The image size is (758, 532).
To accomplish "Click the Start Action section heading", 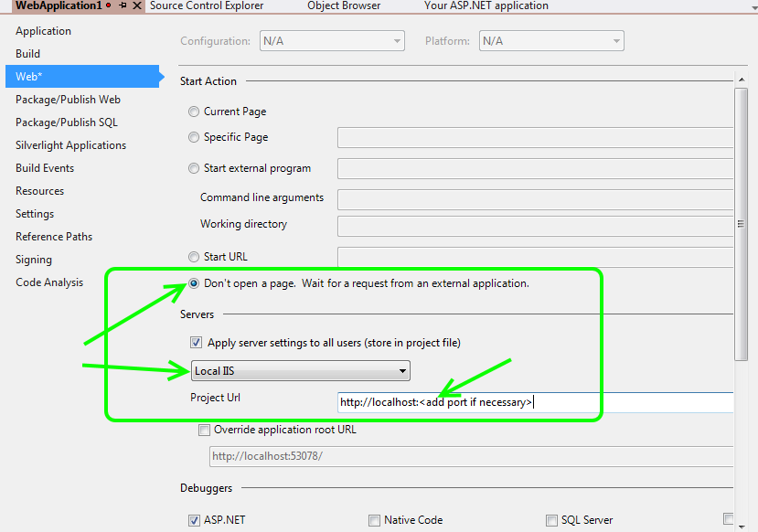I will (x=208, y=81).
